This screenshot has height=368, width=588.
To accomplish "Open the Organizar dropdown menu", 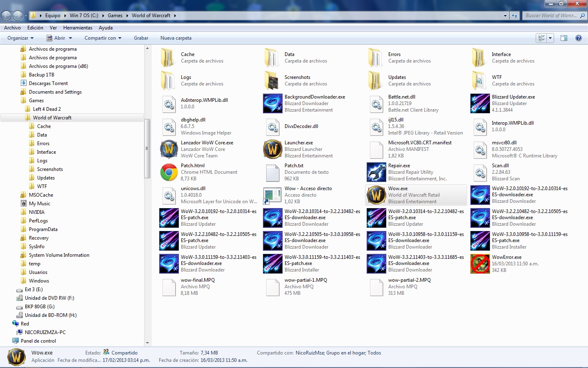I will pyautogui.click(x=20, y=38).
